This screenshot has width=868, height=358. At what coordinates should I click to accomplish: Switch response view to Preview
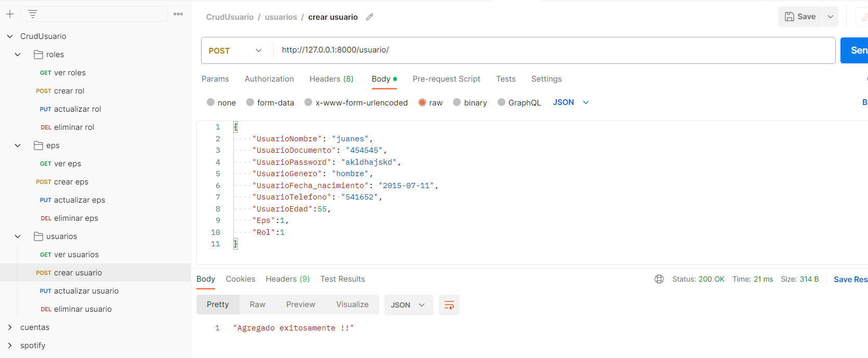click(x=301, y=304)
